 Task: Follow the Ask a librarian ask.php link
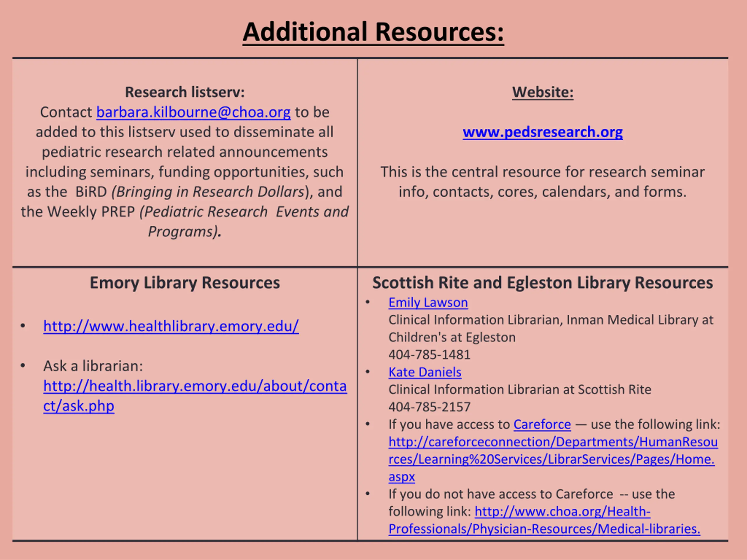[195, 395]
